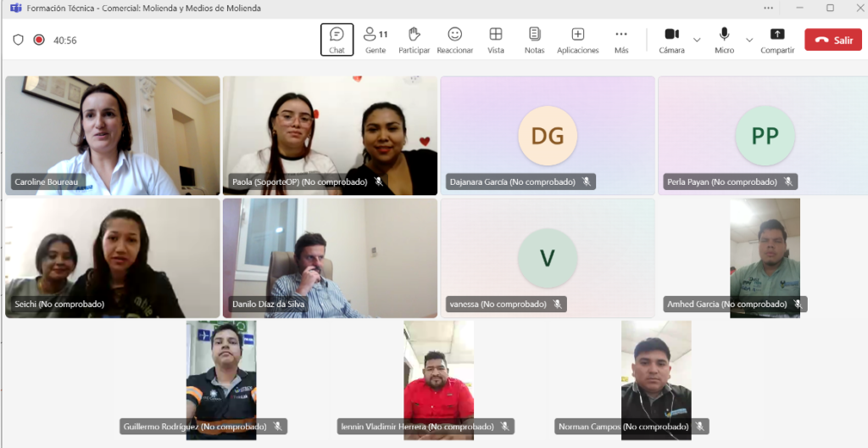The width and height of the screenshot is (868, 448).
Task: Toggle the Cámara on or off
Action: 671,39
